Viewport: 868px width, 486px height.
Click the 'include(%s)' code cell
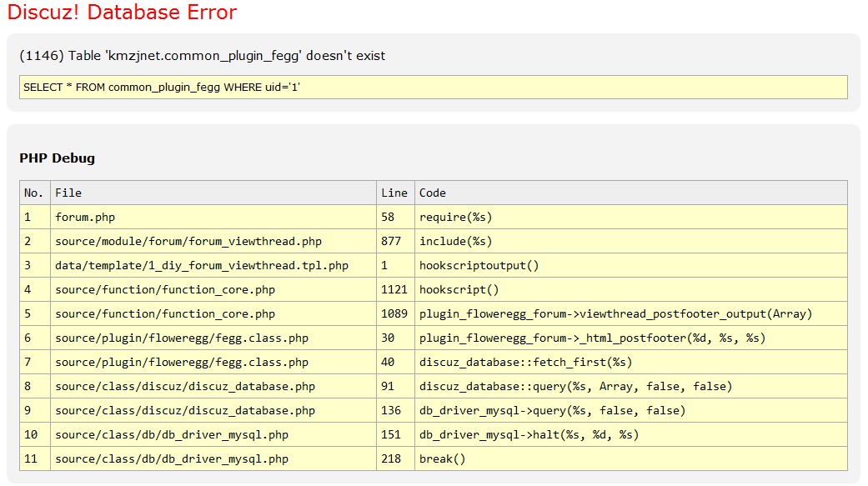point(631,242)
